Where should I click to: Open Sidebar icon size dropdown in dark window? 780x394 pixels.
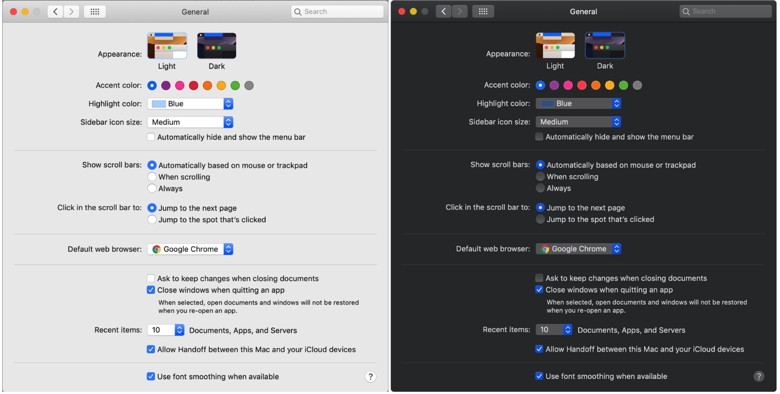click(579, 121)
